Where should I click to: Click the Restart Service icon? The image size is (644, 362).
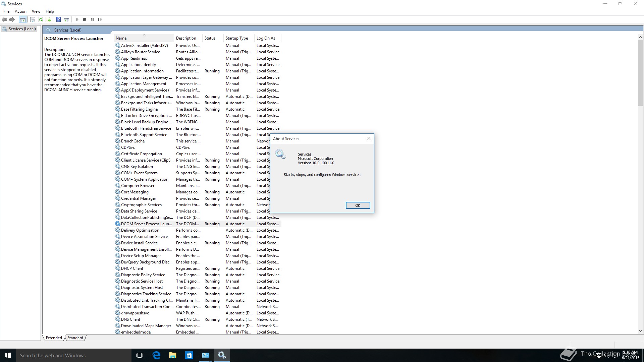click(100, 19)
